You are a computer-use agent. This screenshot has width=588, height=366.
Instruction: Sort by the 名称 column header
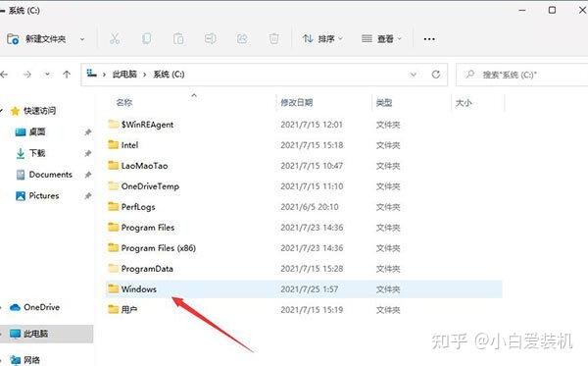[124, 102]
